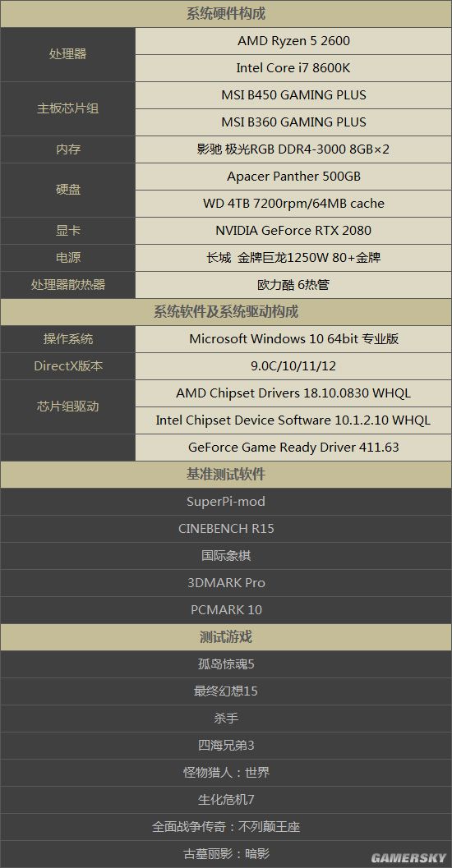Click Apacer Panther 500GB cell
Screen dimensions: 452x868
tap(293, 177)
